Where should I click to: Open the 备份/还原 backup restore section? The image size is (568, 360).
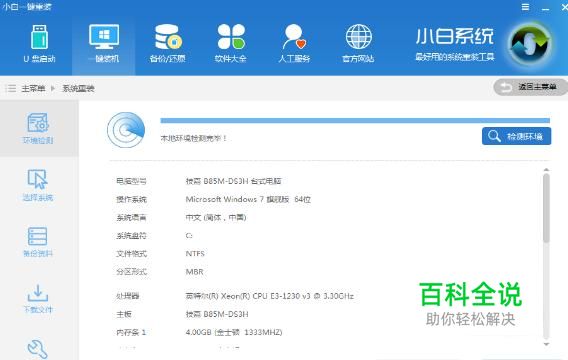(167, 43)
